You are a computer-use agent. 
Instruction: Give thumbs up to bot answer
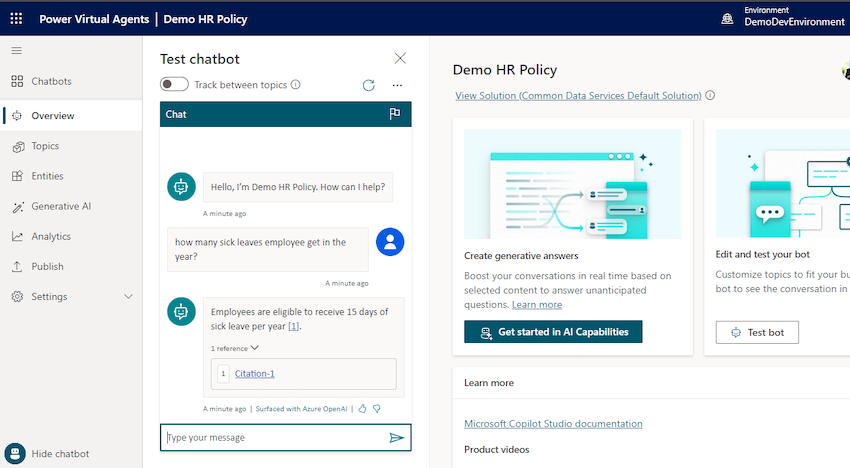[363, 409]
